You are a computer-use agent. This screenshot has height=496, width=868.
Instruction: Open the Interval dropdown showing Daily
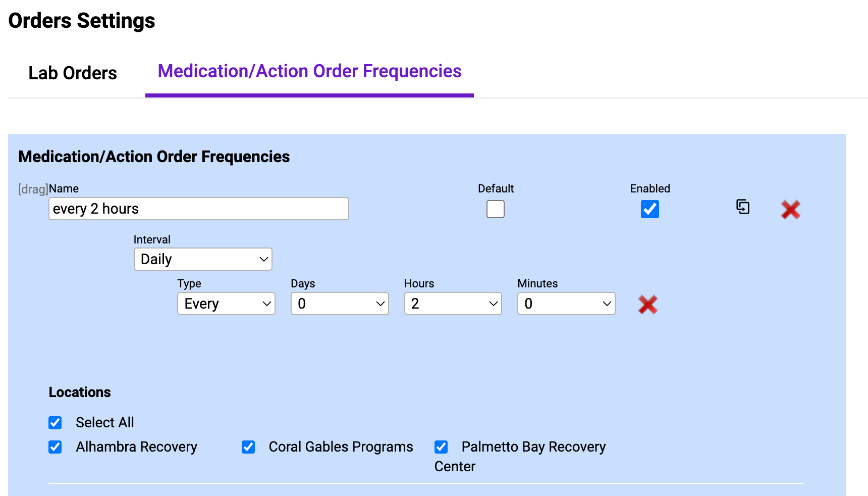point(202,259)
